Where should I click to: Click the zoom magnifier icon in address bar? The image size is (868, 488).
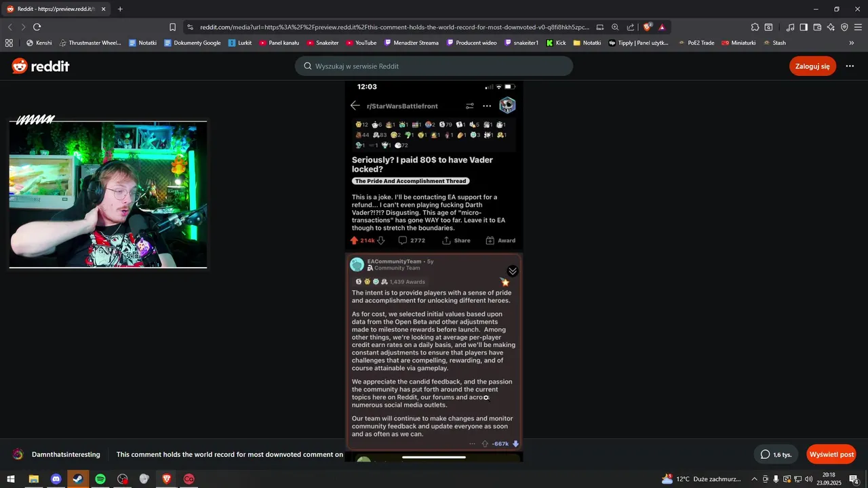[x=615, y=27]
